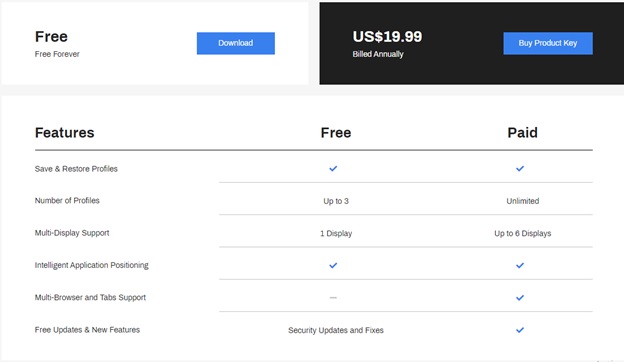Viewport: 624px width, 362px height.
Task: Click the Billed Annually label
Action: point(378,54)
